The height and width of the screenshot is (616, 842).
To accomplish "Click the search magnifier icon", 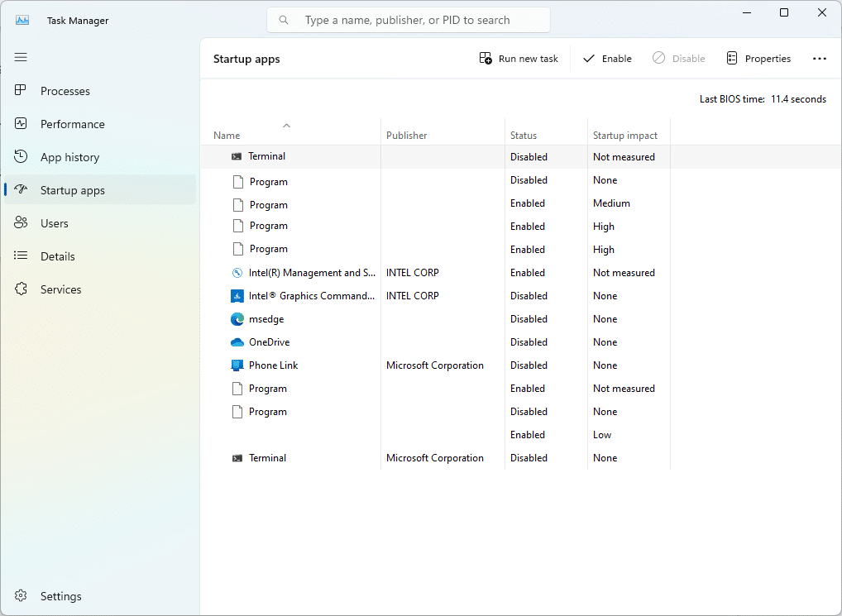I will (284, 20).
